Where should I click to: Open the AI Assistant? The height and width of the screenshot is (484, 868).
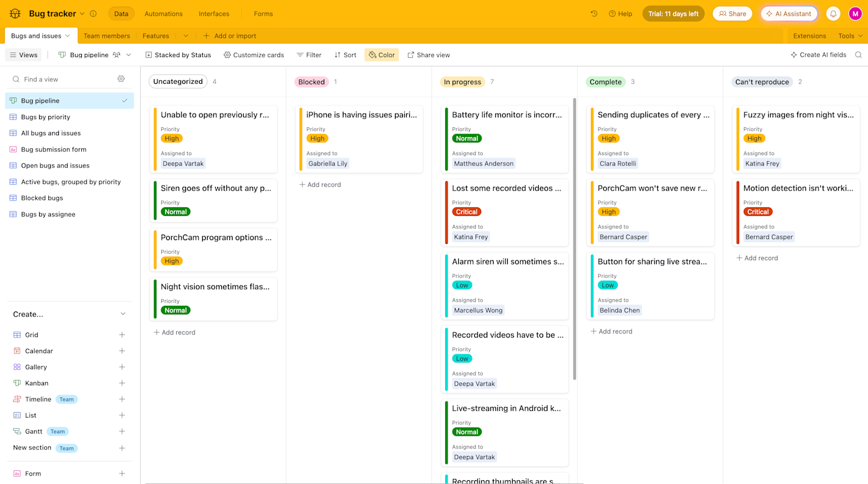(789, 14)
